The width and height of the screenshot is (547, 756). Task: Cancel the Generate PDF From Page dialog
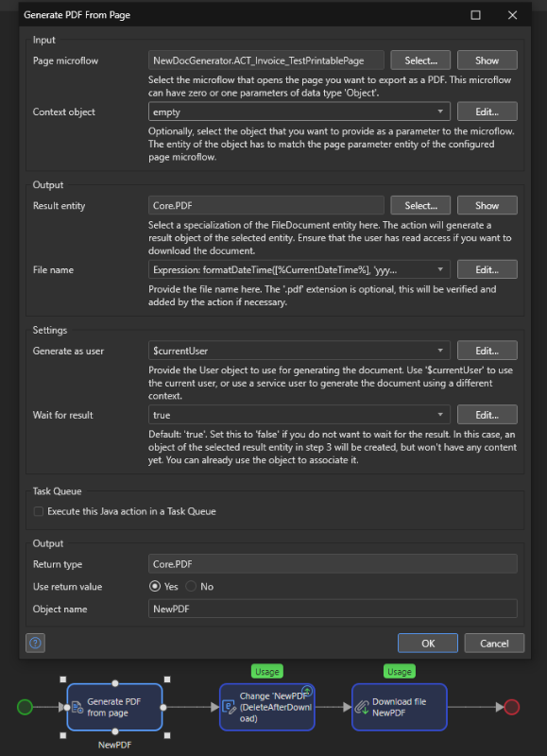tap(493, 643)
